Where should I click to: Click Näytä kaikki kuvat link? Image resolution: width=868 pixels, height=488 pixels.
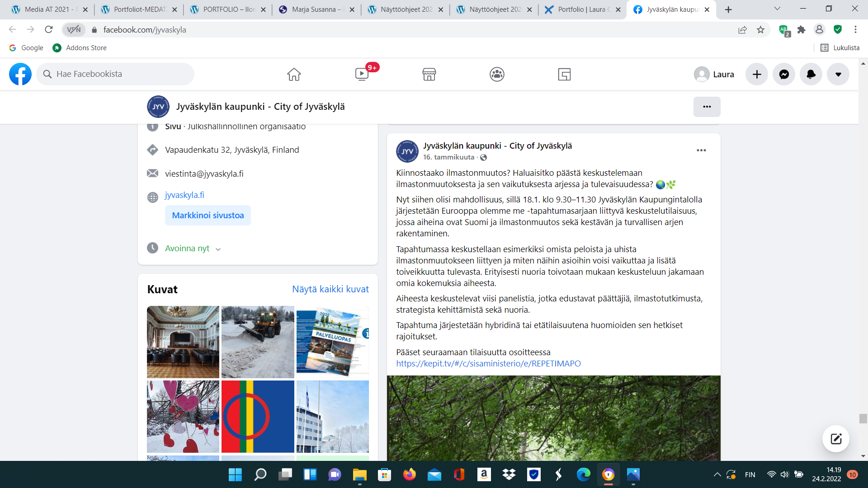click(x=330, y=289)
